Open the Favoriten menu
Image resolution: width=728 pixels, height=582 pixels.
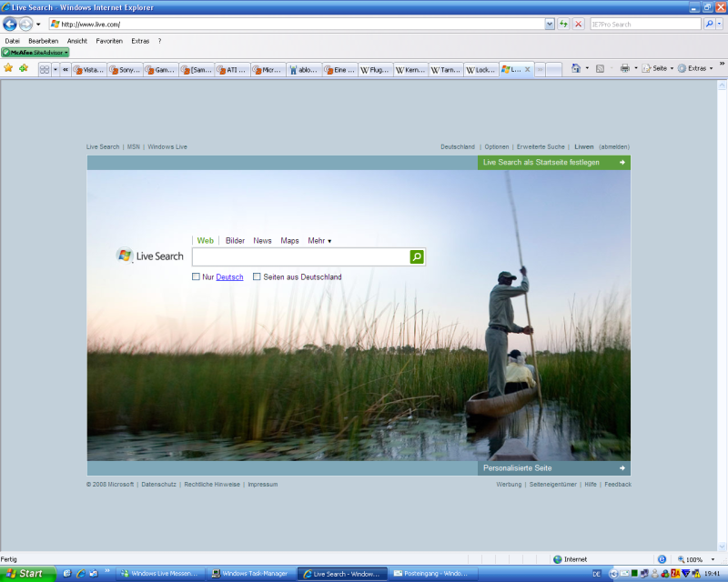click(109, 41)
